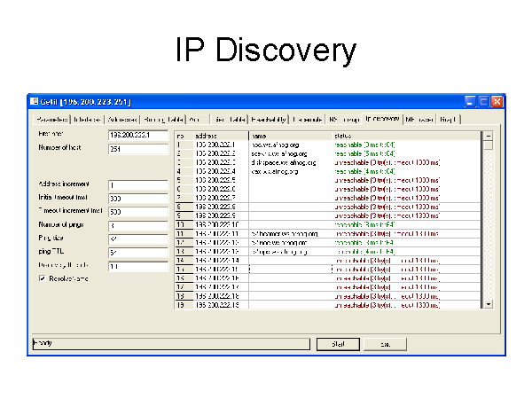Maximize the GetIf window

point(483,102)
